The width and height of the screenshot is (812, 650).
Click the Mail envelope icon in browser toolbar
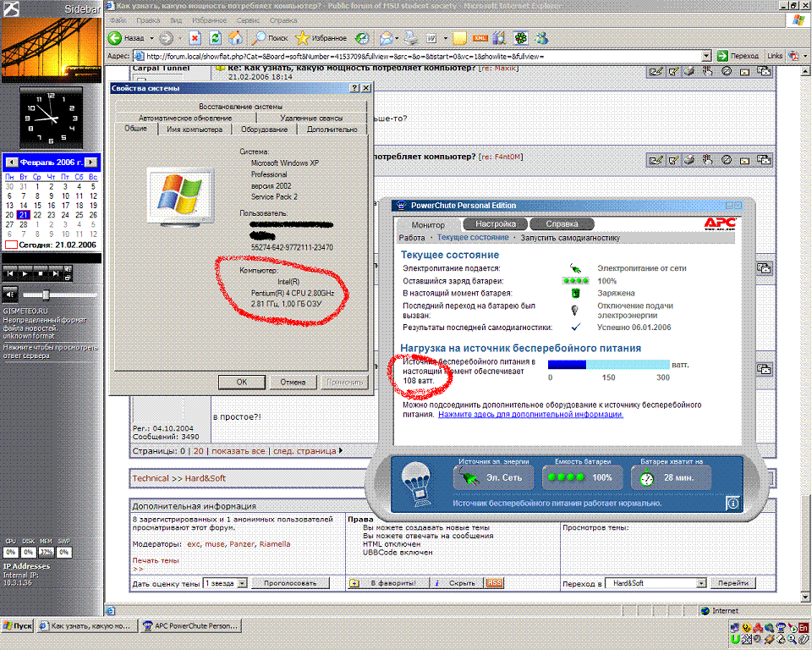pyautogui.click(x=386, y=38)
